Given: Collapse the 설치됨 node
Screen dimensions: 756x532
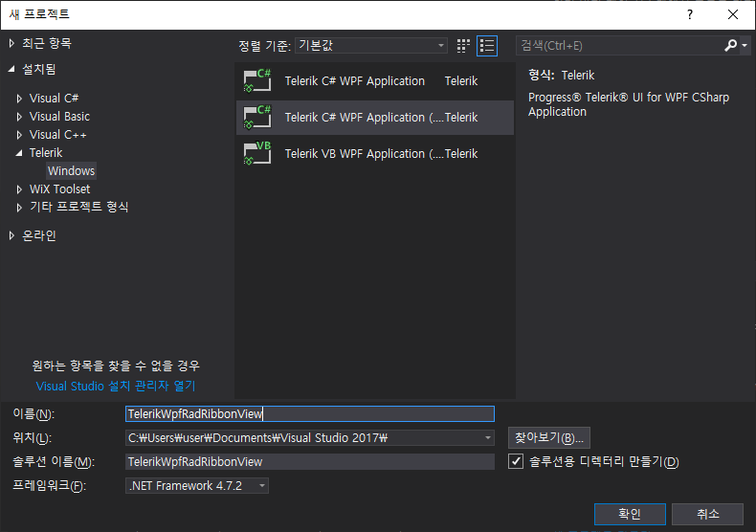Looking at the screenshot, I should pos(11,70).
